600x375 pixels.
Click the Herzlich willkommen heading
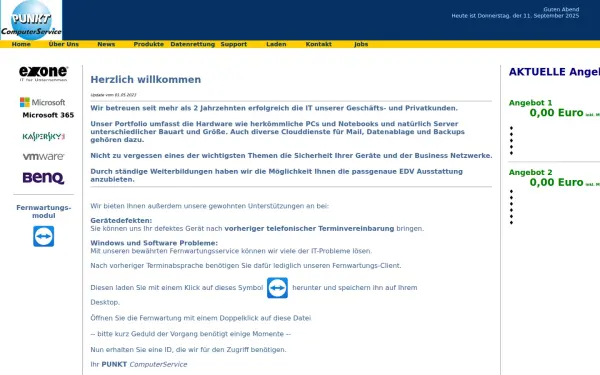145,80
